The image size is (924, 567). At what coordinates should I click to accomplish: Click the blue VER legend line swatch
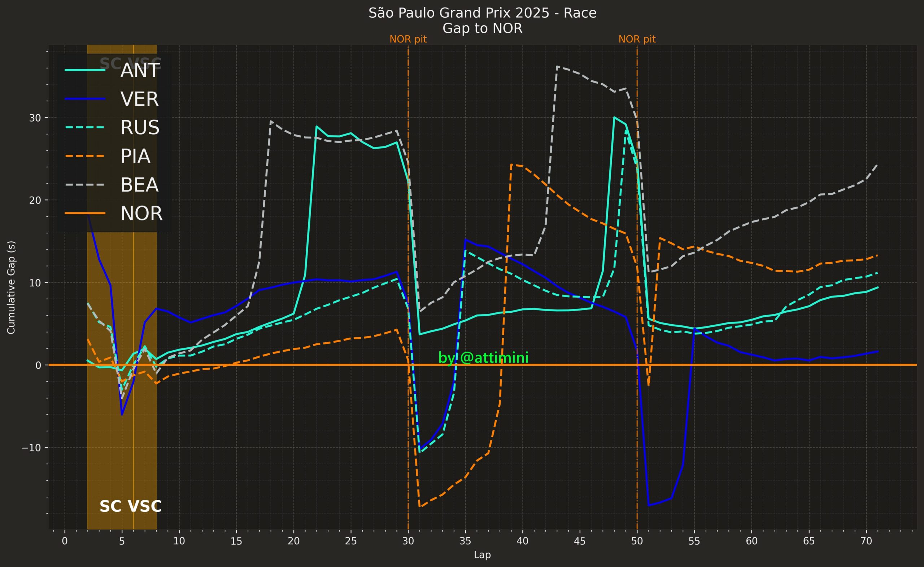coord(85,98)
